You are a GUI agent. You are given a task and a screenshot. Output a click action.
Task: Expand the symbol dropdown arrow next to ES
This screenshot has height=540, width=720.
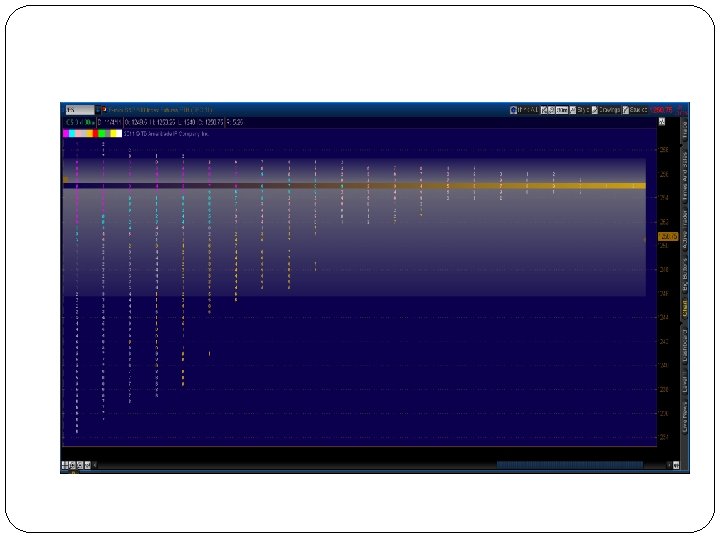tap(98, 110)
